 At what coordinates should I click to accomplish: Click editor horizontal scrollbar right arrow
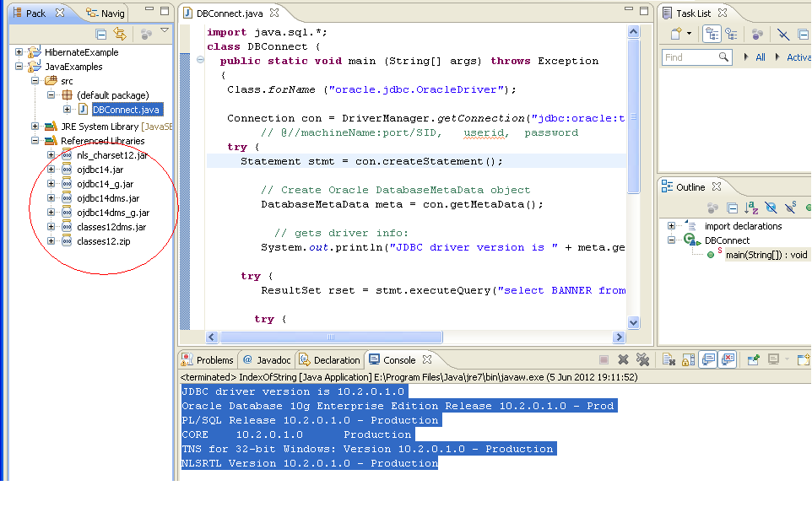pyautogui.click(x=619, y=337)
